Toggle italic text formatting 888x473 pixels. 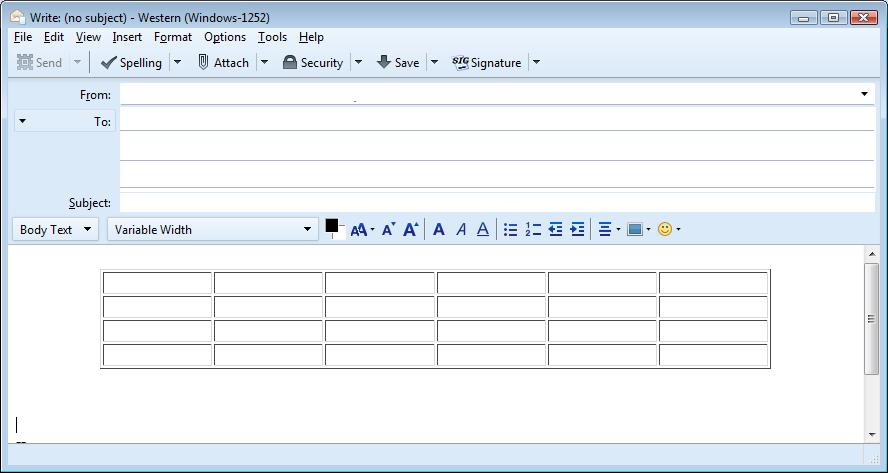point(462,229)
